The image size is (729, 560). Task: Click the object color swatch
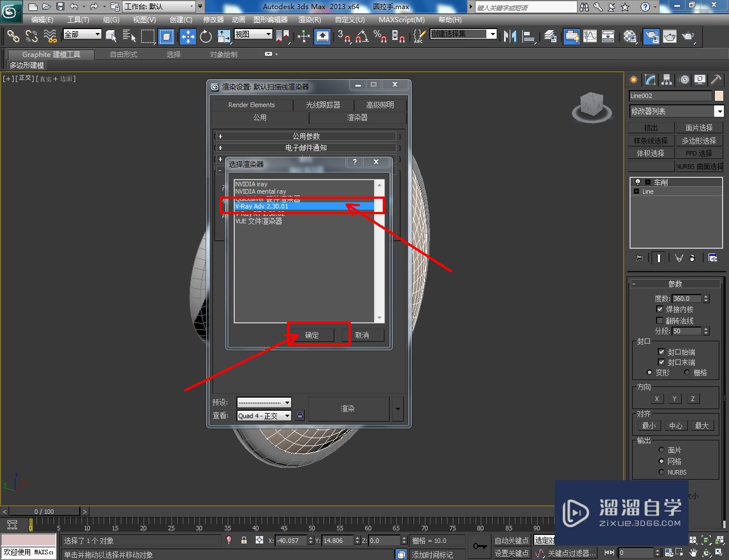719,96
